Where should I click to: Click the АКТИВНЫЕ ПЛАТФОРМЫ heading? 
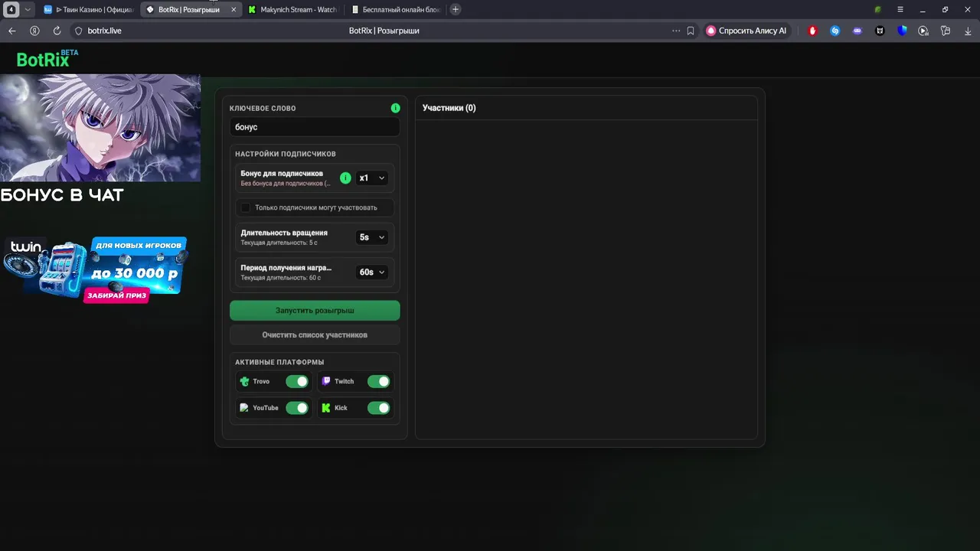coord(279,362)
